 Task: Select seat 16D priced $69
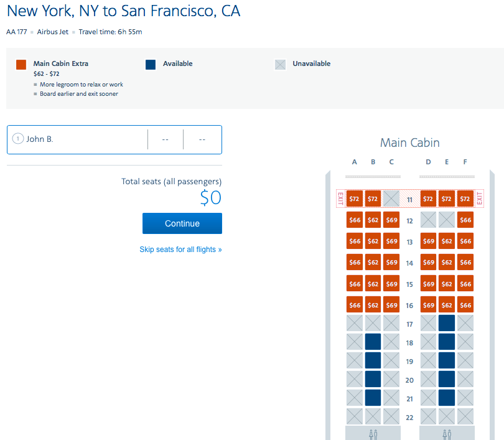[x=428, y=304]
